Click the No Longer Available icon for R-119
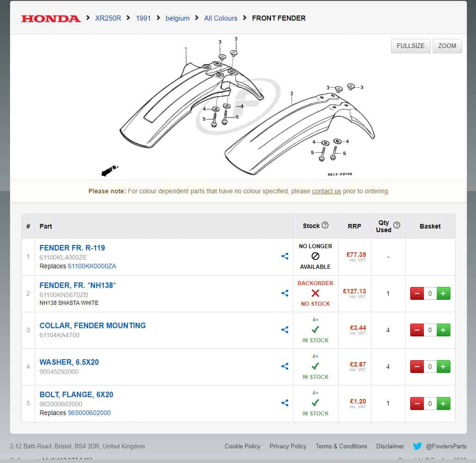Image resolution: width=476 pixels, height=463 pixels. coord(315,256)
